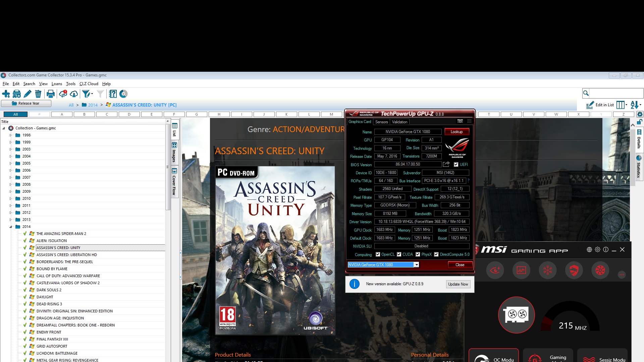The image size is (644, 362).
Task: Expand the 1998 folder in tree
Action: tap(10, 135)
